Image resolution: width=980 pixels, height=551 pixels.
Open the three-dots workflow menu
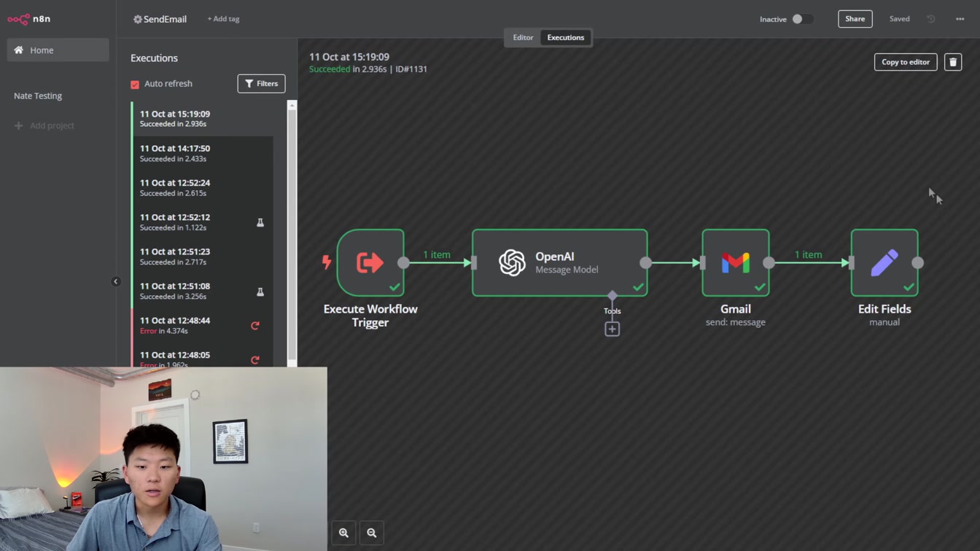pos(960,19)
